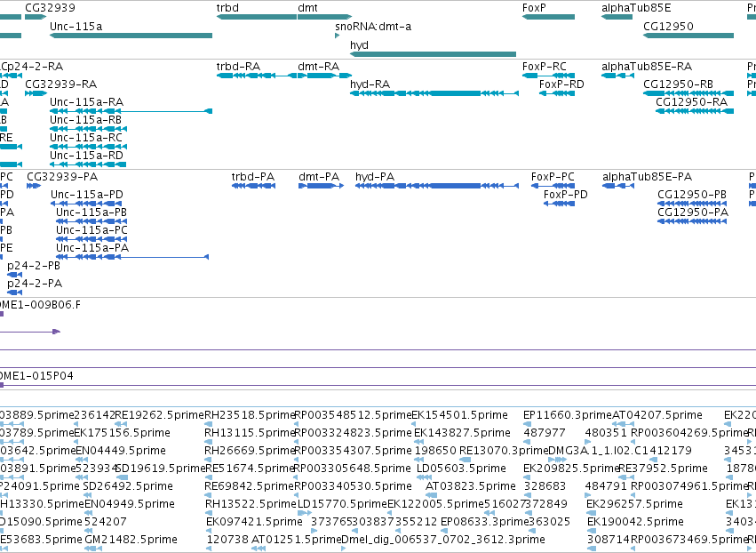Click the FoxP-RD transcript label
The height and width of the screenshot is (553, 756).
(x=561, y=84)
